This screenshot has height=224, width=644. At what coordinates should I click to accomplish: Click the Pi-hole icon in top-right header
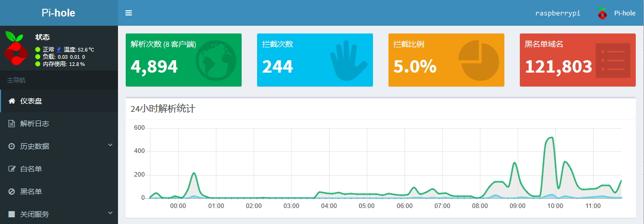(602, 13)
